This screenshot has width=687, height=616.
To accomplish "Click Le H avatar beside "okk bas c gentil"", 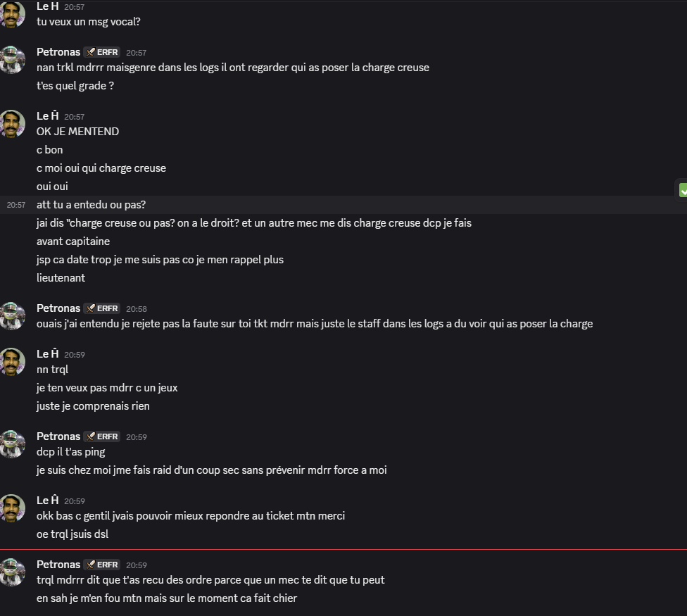I will click(x=13, y=508).
